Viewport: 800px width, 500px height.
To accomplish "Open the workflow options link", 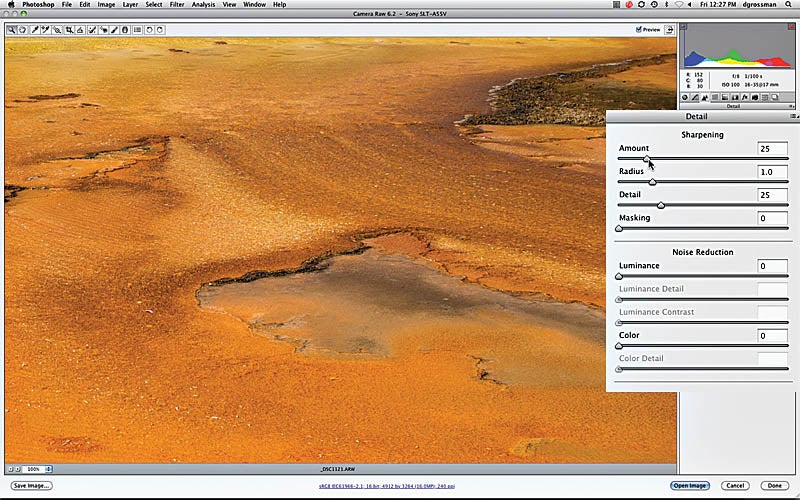I will (387, 486).
